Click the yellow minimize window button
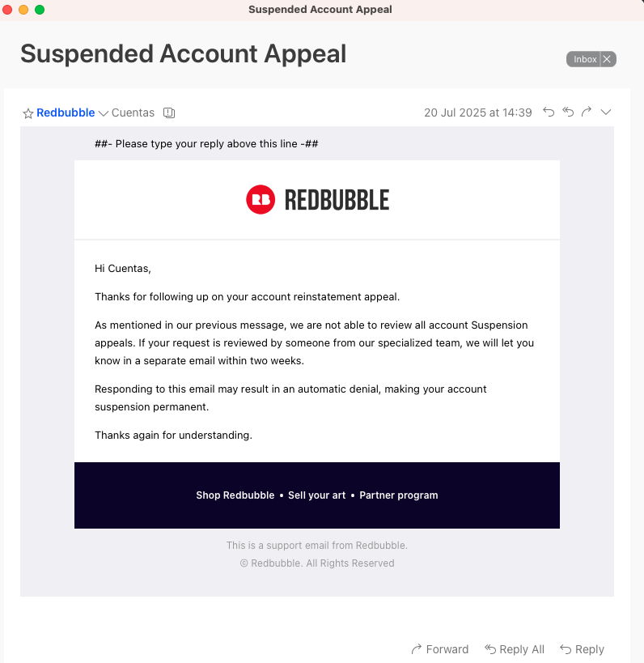This screenshot has width=644, height=663. [x=23, y=10]
